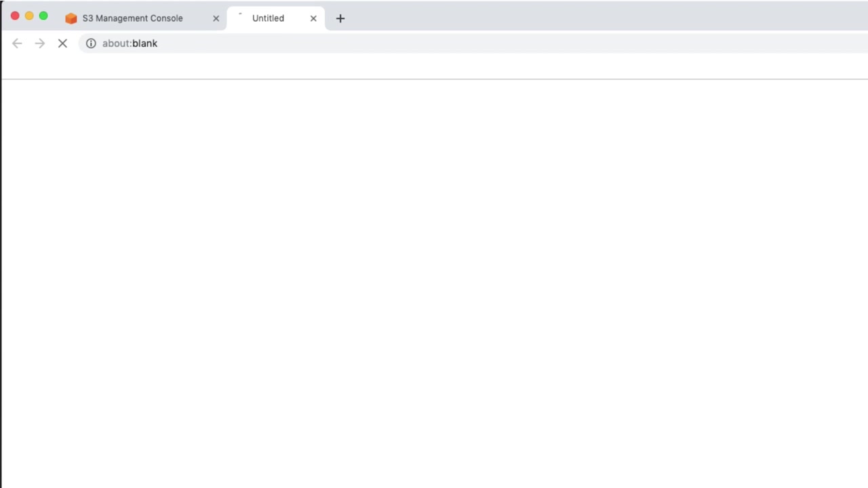The width and height of the screenshot is (868, 488).
Task: Switch to the S3 Management Console tab
Action: pyautogui.click(x=142, y=18)
